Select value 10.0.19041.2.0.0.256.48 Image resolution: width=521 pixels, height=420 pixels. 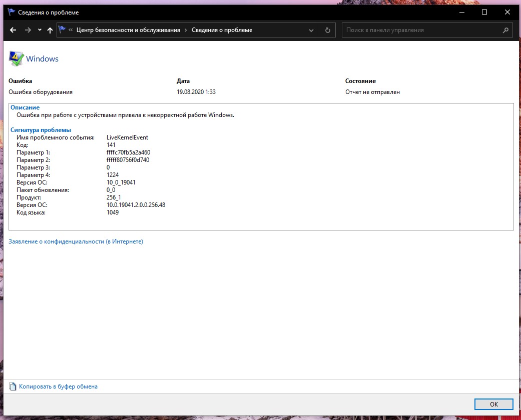click(x=136, y=205)
